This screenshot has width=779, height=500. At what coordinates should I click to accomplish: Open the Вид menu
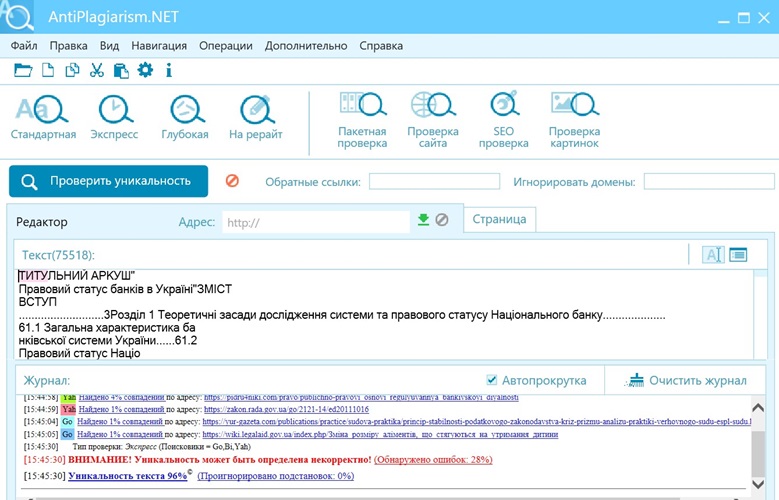[x=109, y=46]
